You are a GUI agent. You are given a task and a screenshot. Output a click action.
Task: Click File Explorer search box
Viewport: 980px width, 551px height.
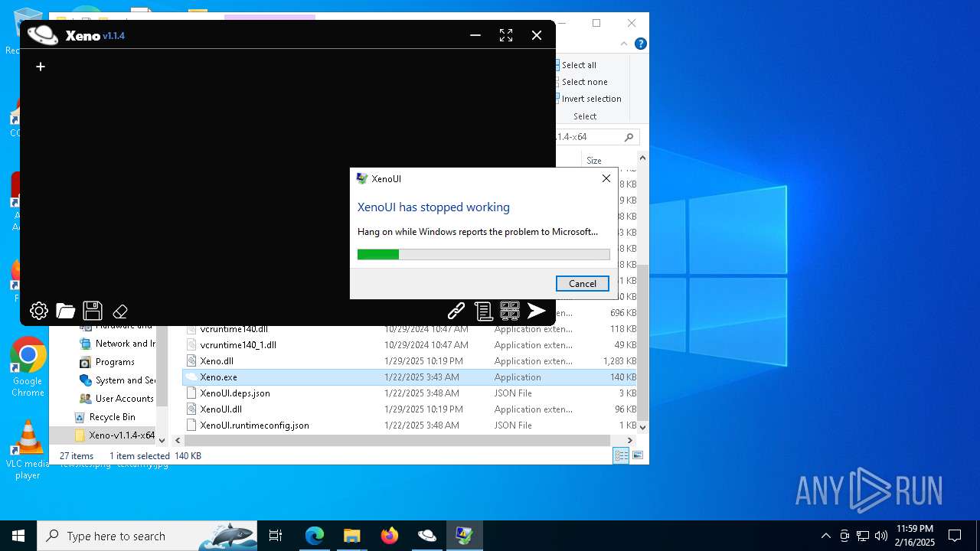point(597,137)
